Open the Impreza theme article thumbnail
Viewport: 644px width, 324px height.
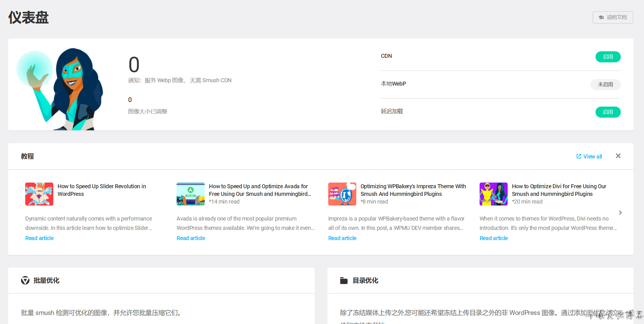[342, 194]
